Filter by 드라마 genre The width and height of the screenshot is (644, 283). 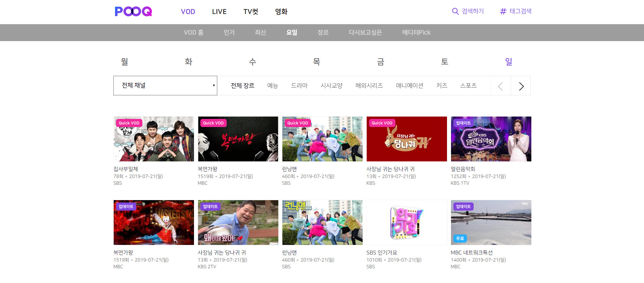299,86
